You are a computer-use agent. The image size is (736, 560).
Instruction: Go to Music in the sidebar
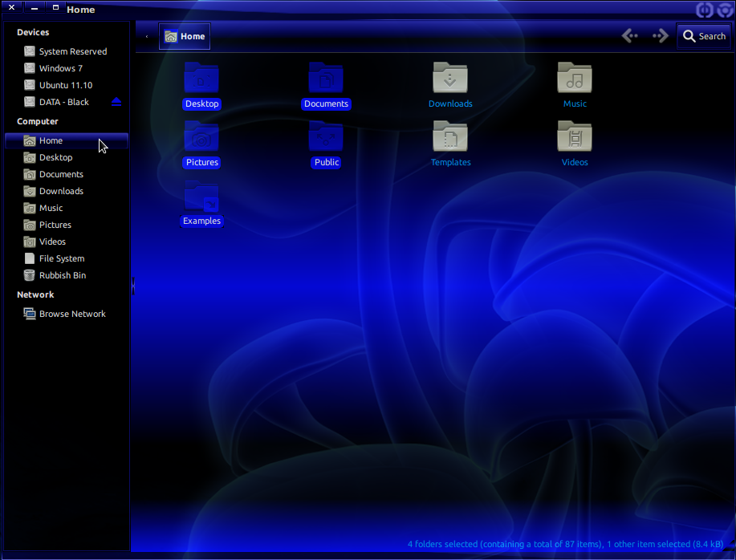(66, 208)
